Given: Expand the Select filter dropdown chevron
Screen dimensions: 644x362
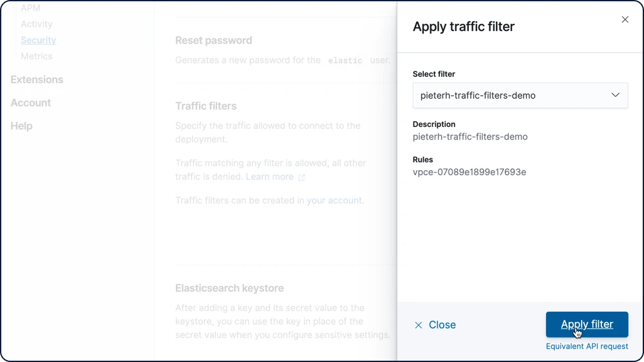Looking at the screenshot, I should coord(615,95).
